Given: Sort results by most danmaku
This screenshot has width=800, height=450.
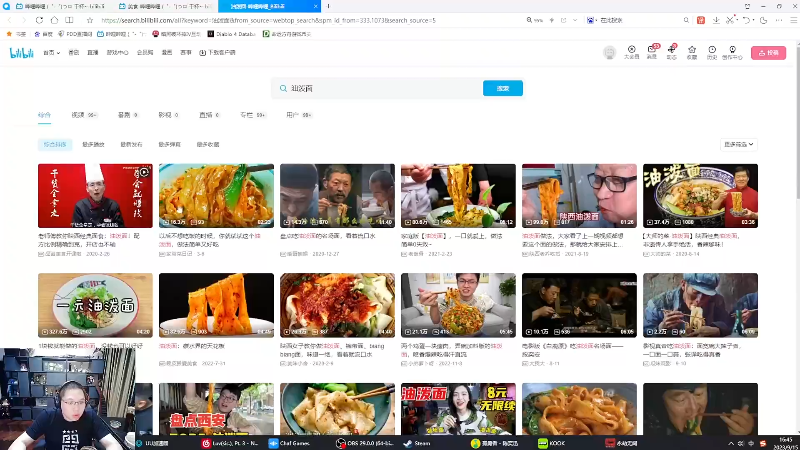Looking at the screenshot, I should point(169,144).
